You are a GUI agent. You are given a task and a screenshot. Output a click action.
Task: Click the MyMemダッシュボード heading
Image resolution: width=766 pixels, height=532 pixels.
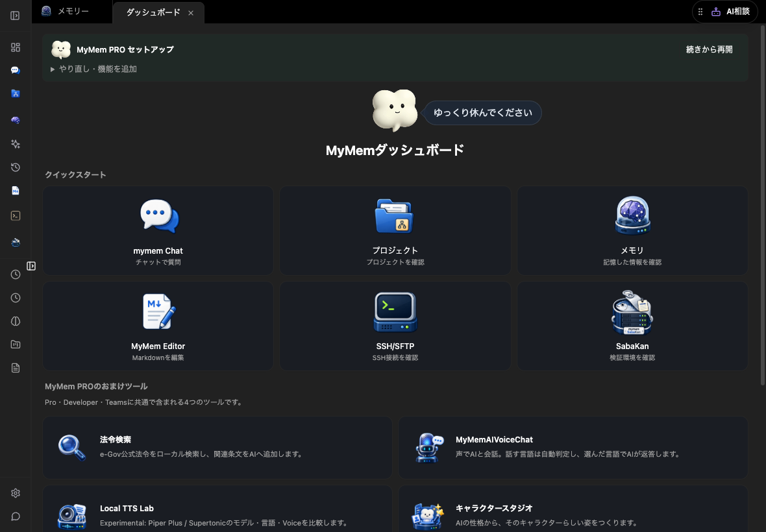395,151
